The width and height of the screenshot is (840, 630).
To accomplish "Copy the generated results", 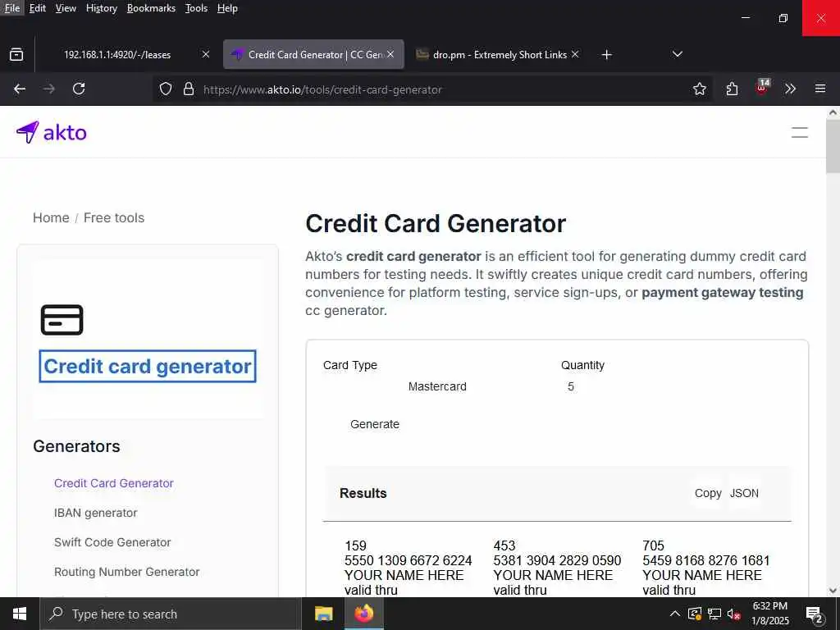I will 708,493.
